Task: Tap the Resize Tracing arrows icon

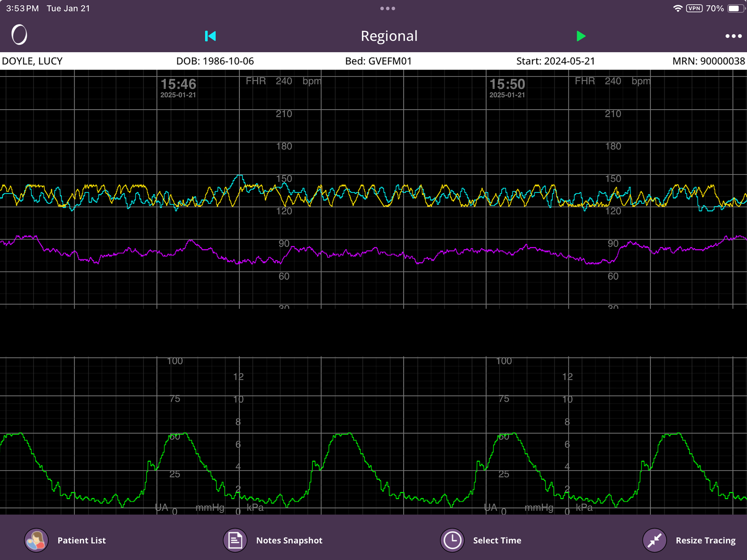Action: 655,540
